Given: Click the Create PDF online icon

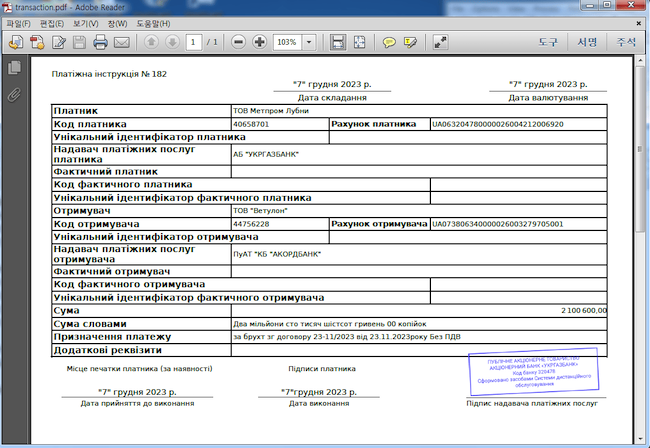Looking at the screenshot, I should (x=16, y=42).
